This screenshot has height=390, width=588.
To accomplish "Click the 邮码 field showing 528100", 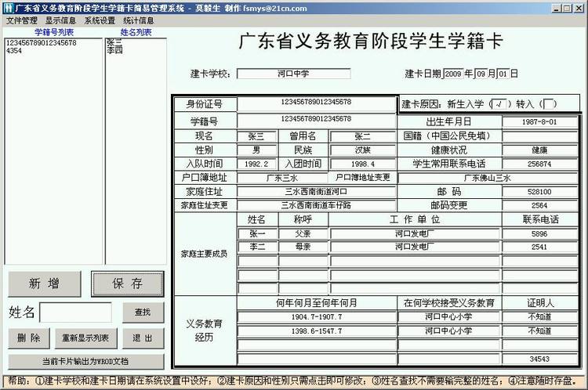I will pos(539,192).
